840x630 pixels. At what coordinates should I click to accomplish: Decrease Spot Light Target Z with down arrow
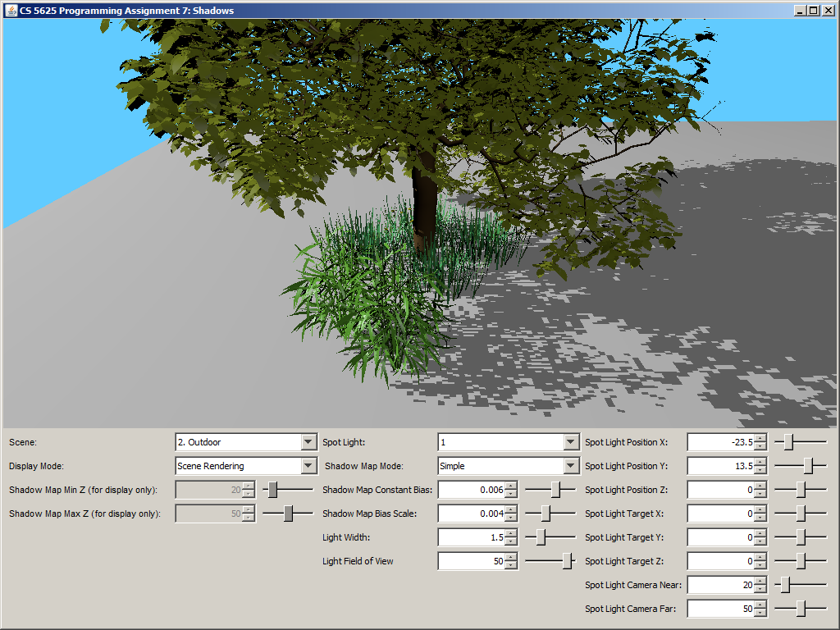[760, 566]
